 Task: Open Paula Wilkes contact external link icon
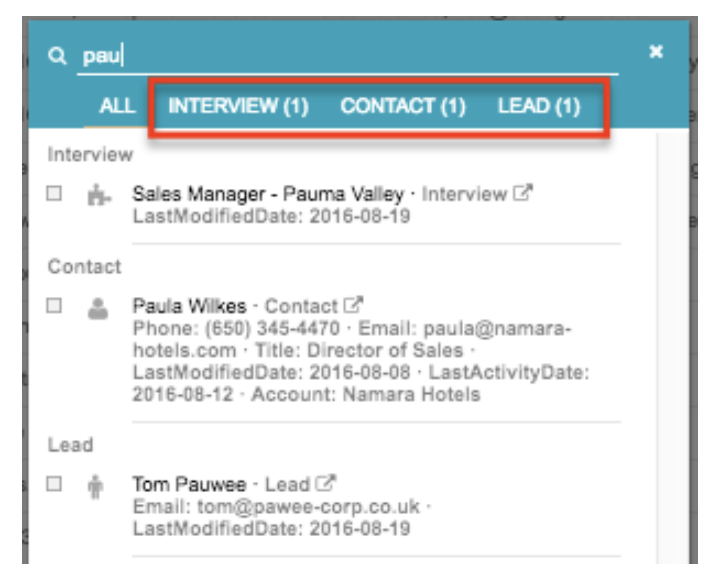(353, 305)
